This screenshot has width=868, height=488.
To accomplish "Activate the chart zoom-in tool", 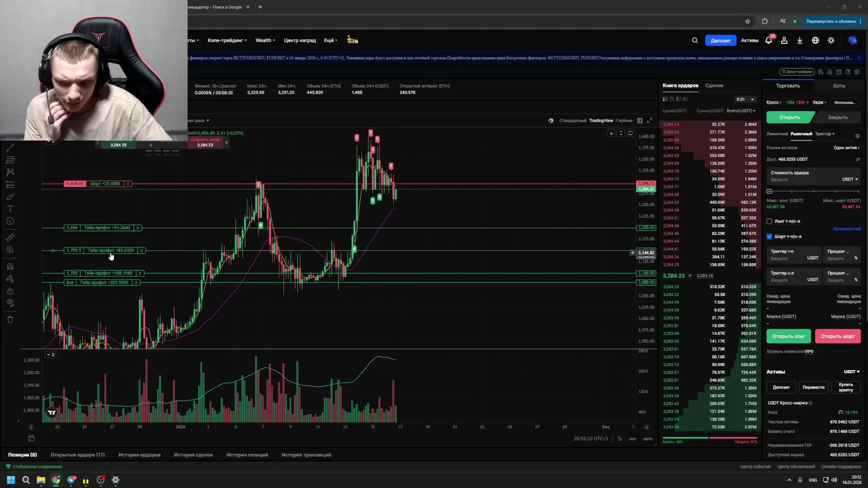I will pos(10,250).
